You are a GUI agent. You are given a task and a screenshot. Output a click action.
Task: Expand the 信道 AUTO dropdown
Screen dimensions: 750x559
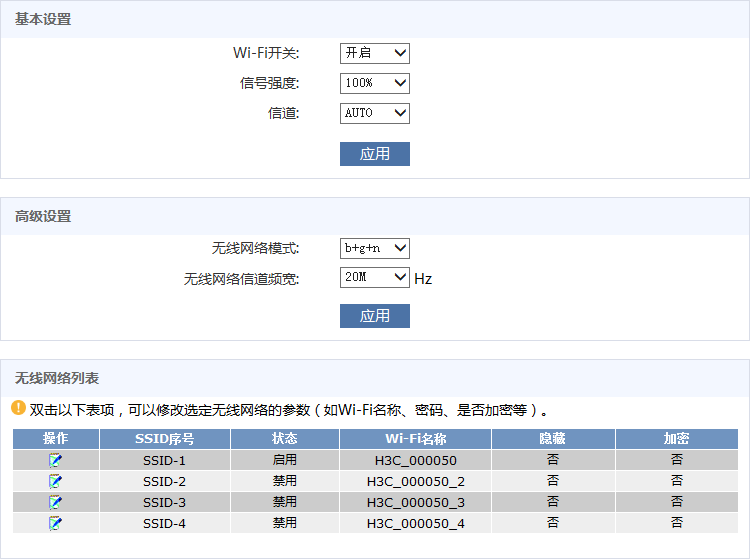coord(375,113)
